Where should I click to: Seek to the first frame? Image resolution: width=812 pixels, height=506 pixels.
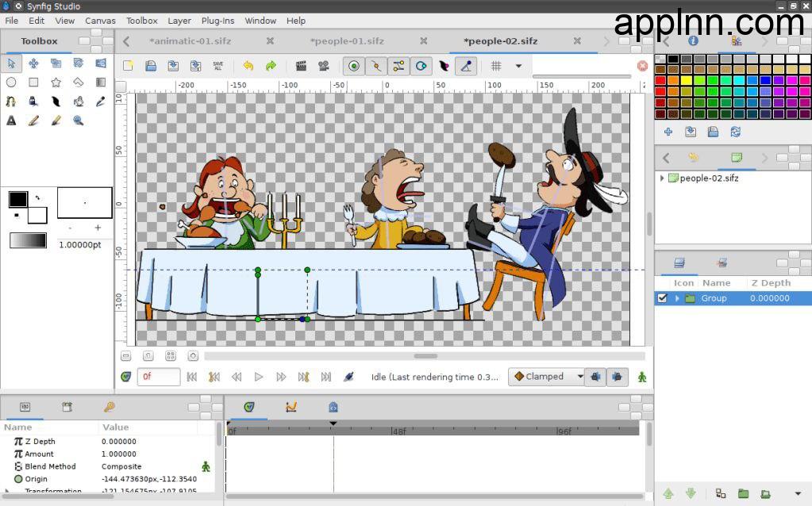pyautogui.click(x=191, y=378)
